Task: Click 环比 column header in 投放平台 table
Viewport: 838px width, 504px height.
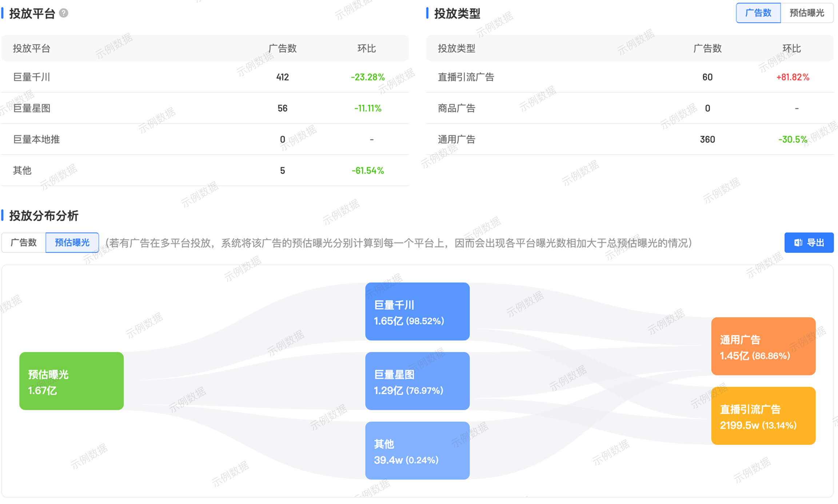Action: pyautogui.click(x=366, y=48)
